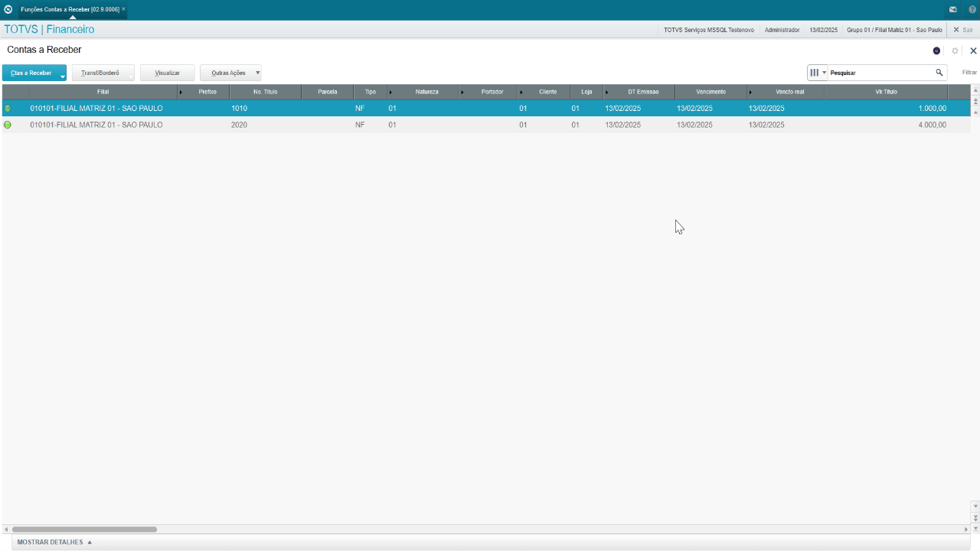
Task: Expand the MOSTRAR DETALHES section
Action: [x=54, y=542]
